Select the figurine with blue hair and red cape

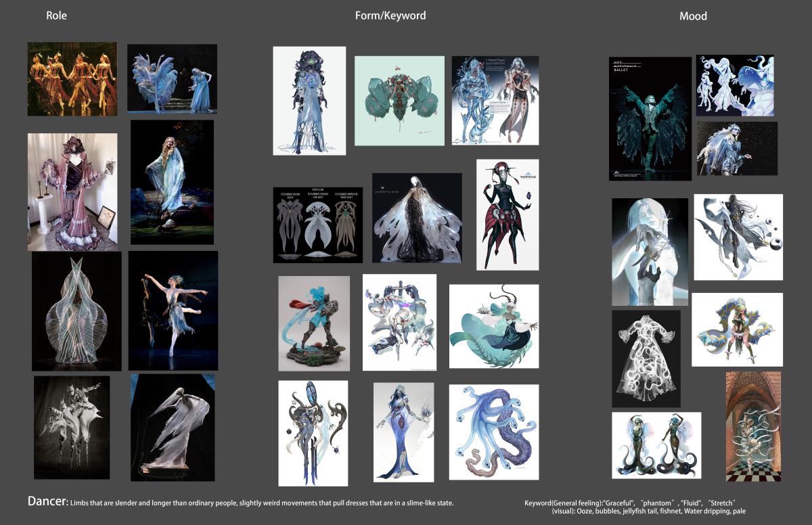[x=314, y=323]
